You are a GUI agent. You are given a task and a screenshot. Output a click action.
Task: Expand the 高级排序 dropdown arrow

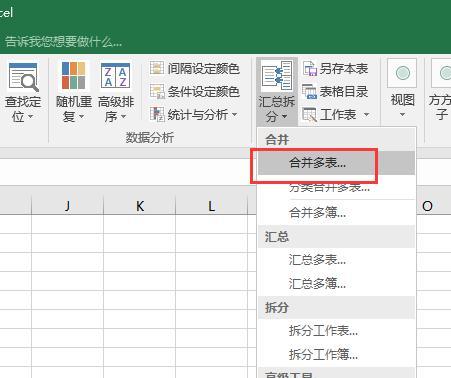tap(123, 117)
